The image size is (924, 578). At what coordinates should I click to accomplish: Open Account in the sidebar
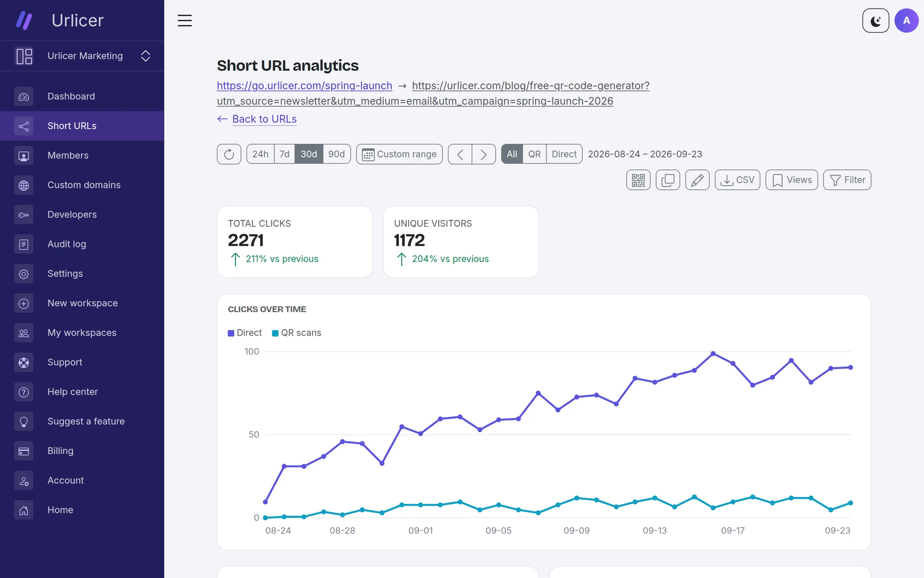point(82,480)
